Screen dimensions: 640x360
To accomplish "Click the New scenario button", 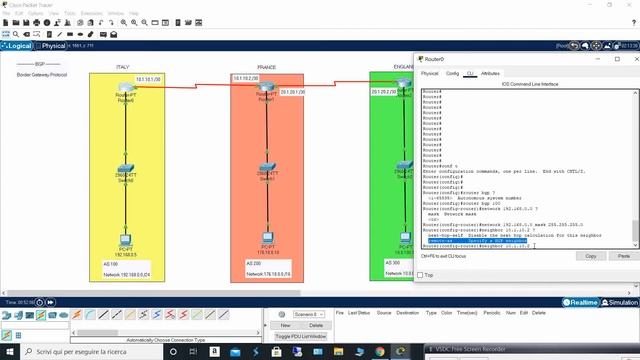I will click(x=285, y=325).
